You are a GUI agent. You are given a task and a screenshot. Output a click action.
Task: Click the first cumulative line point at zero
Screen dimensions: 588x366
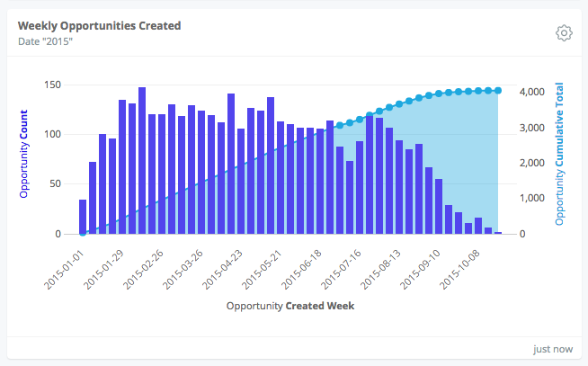[83, 234]
